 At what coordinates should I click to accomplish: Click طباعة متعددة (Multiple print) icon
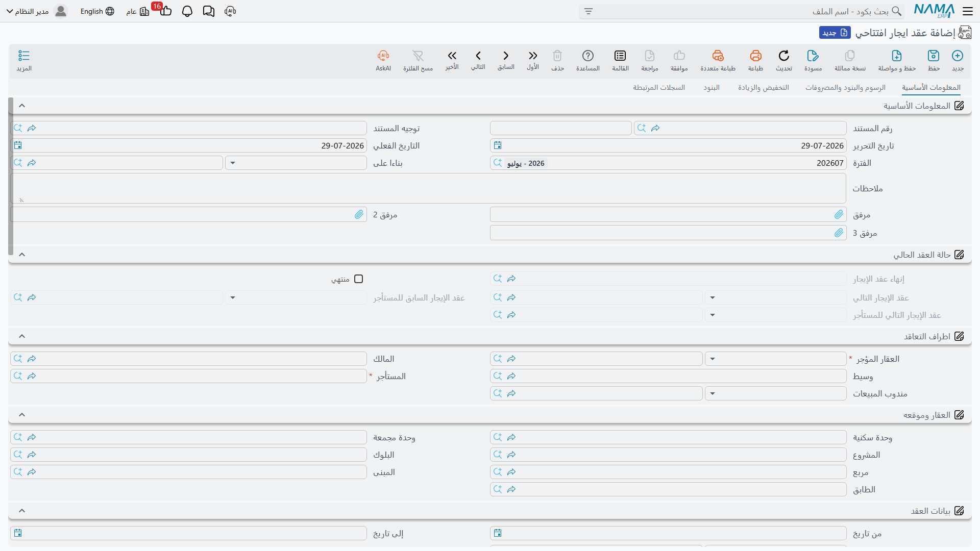click(718, 56)
